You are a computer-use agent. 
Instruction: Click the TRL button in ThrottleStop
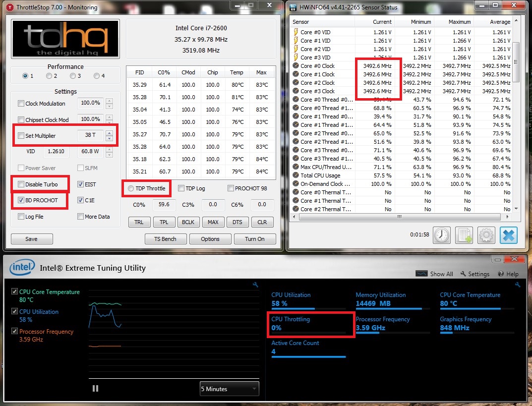(139, 222)
